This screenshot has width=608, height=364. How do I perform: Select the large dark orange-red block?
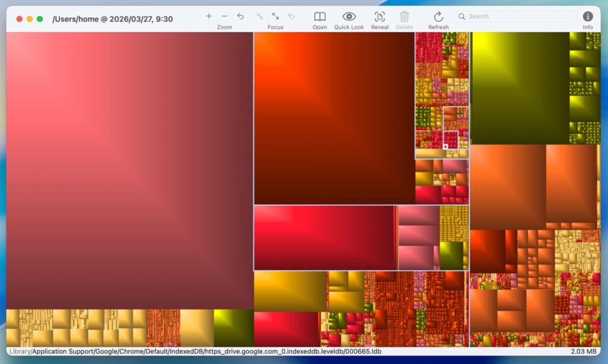click(334, 118)
